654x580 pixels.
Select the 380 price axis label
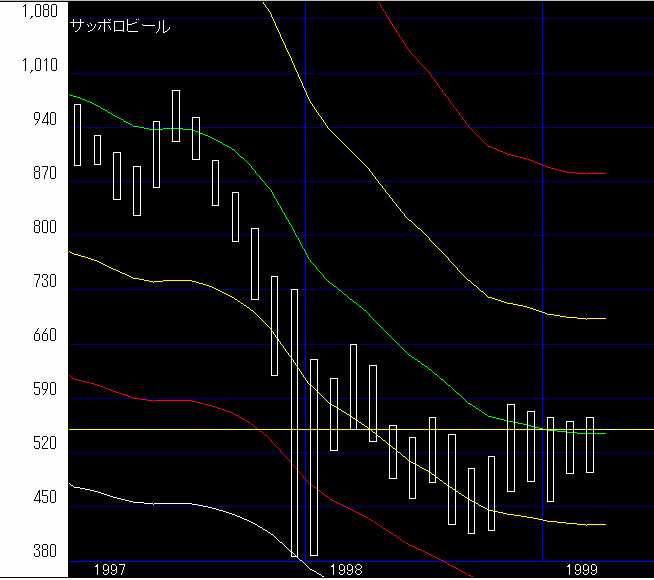click(46, 553)
